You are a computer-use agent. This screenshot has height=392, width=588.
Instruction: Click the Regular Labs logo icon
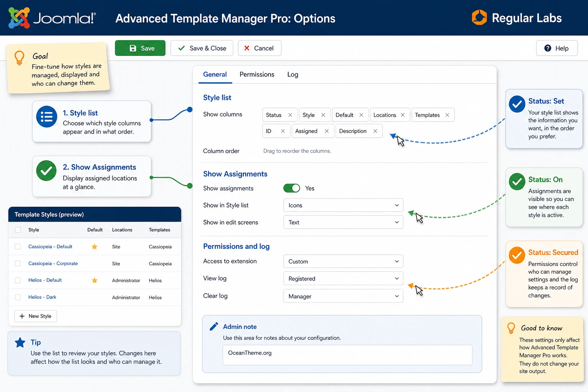coord(479,17)
